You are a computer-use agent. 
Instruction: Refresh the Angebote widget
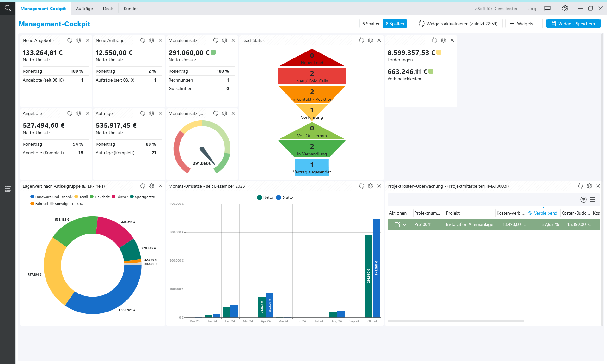tap(70, 113)
